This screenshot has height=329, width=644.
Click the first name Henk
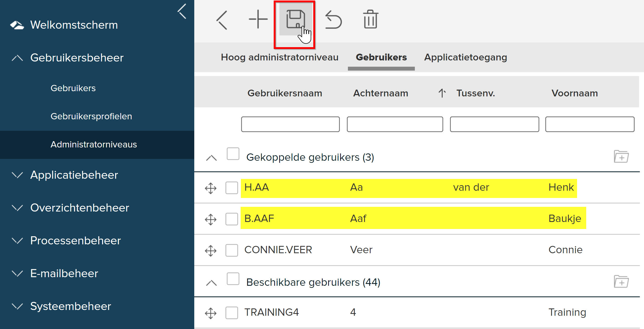coord(561,187)
